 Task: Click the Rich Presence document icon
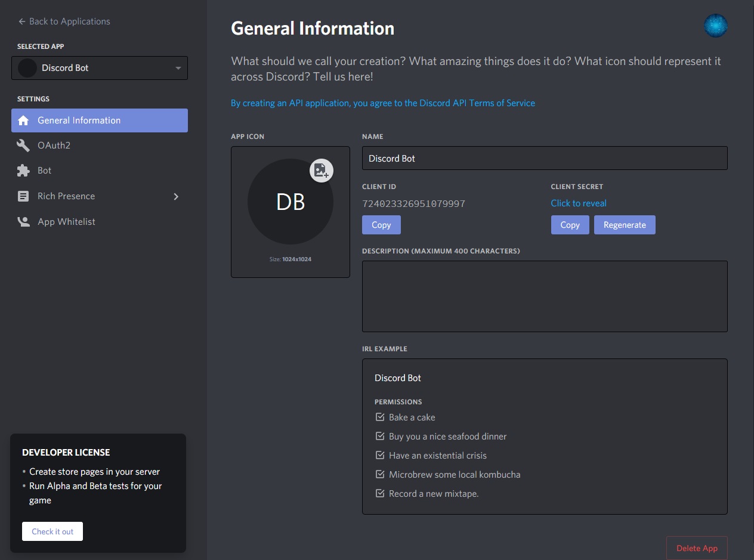(23, 196)
